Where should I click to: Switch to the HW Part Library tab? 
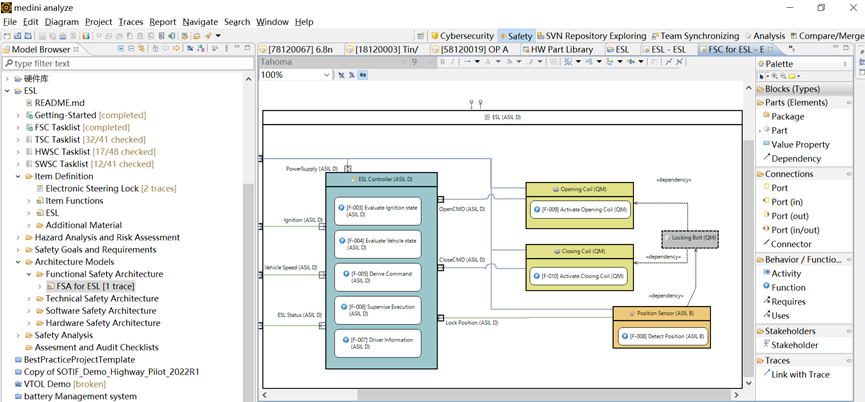tap(556, 49)
